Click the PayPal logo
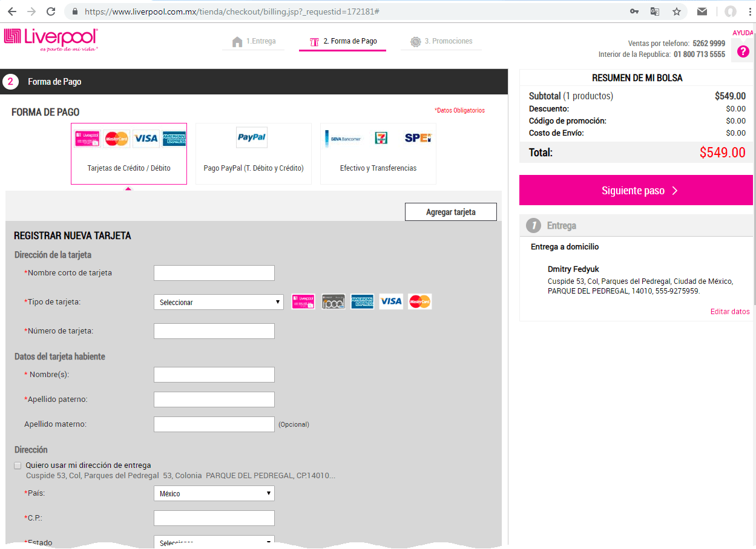756x549 pixels. pos(252,137)
